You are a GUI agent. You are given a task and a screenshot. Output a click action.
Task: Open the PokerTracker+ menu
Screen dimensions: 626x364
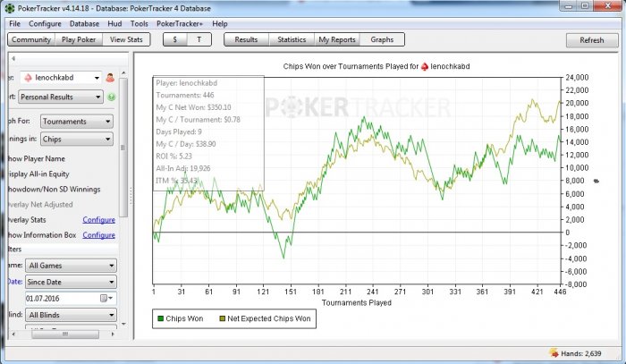180,23
